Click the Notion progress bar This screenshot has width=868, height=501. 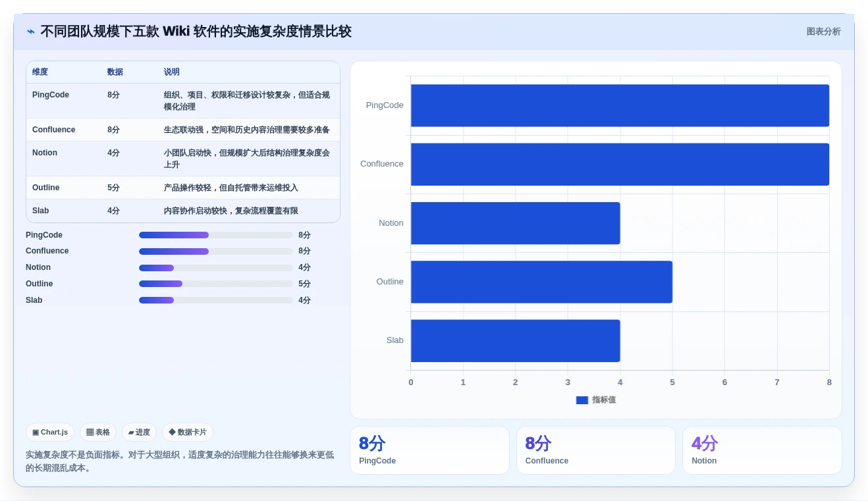pyautogui.click(x=216, y=268)
